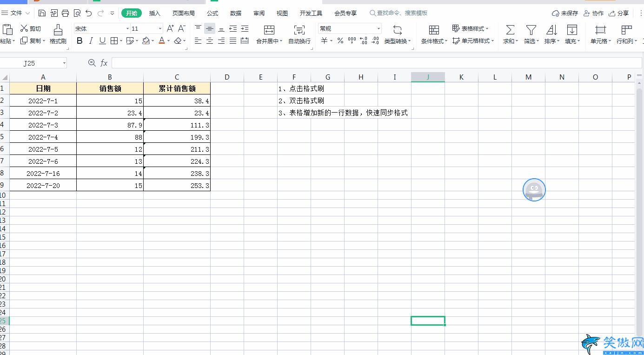Image resolution: width=644 pixels, height=355 pixels.
Task: Click the Print icon in quick access bar
Action: pos(66,13)
